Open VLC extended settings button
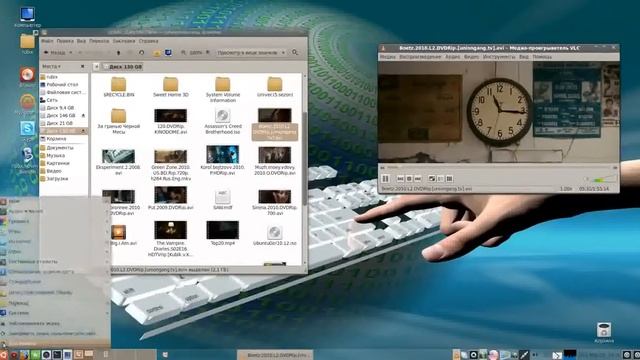This screenshot has width=640, height=360. (440, 179)
